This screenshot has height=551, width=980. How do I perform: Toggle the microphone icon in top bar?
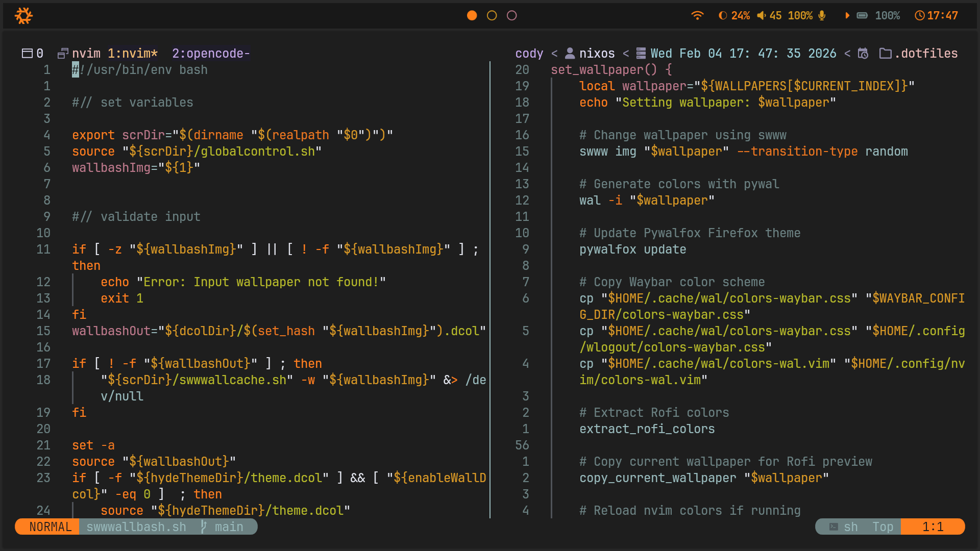822,16
